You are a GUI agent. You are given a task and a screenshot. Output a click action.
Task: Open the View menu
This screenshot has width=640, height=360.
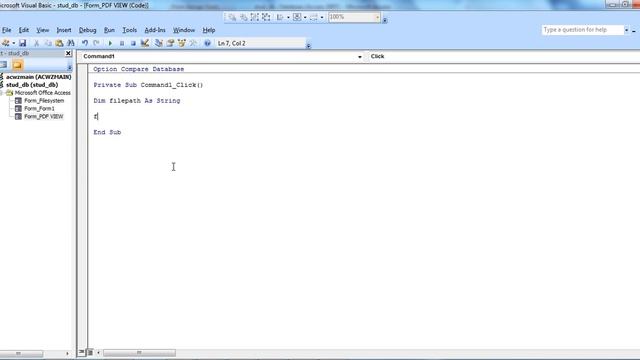[42, 30]
